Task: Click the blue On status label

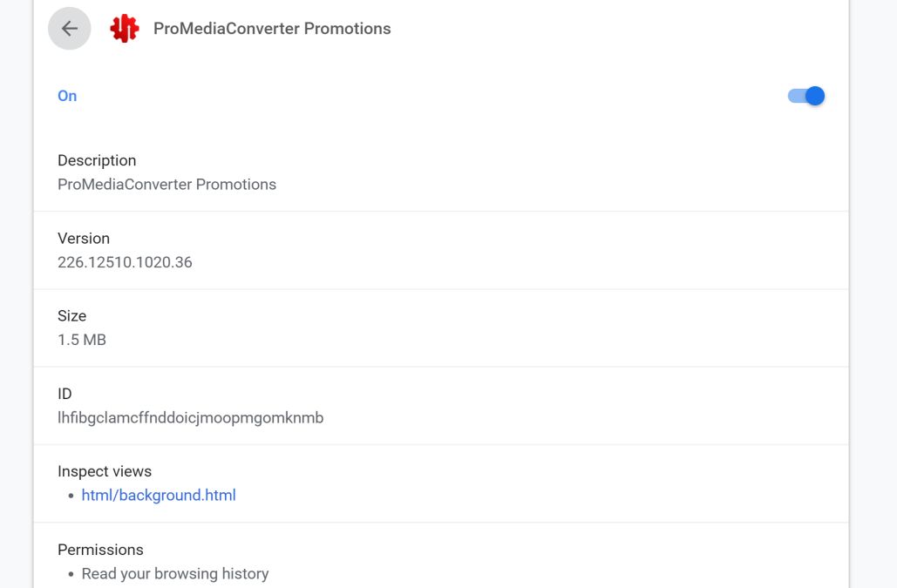Action: coord(67,96)
